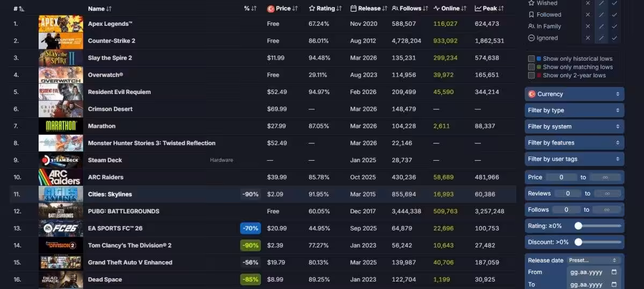Open the Filter by user tags dropdown
The image size is (644, 289).
(574, 158)
